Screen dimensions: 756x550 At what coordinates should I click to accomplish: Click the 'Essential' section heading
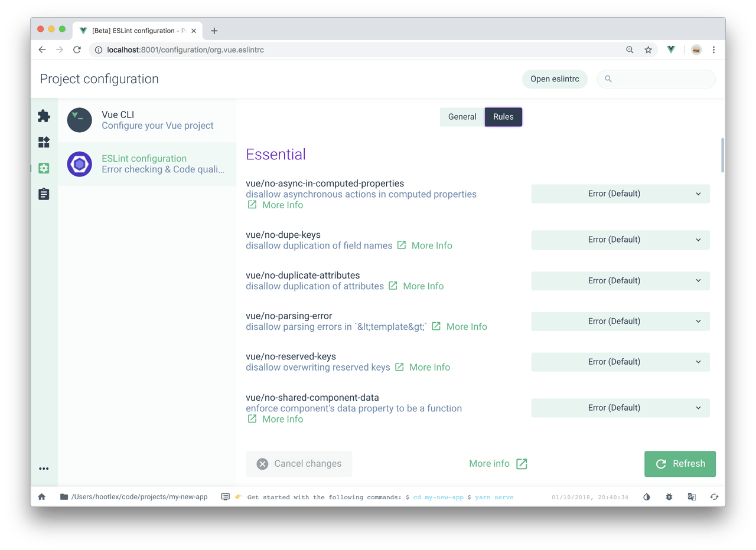276,155
